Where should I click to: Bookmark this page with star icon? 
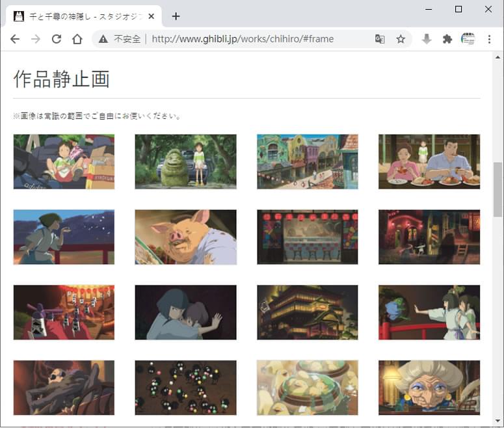pos(401,39)
